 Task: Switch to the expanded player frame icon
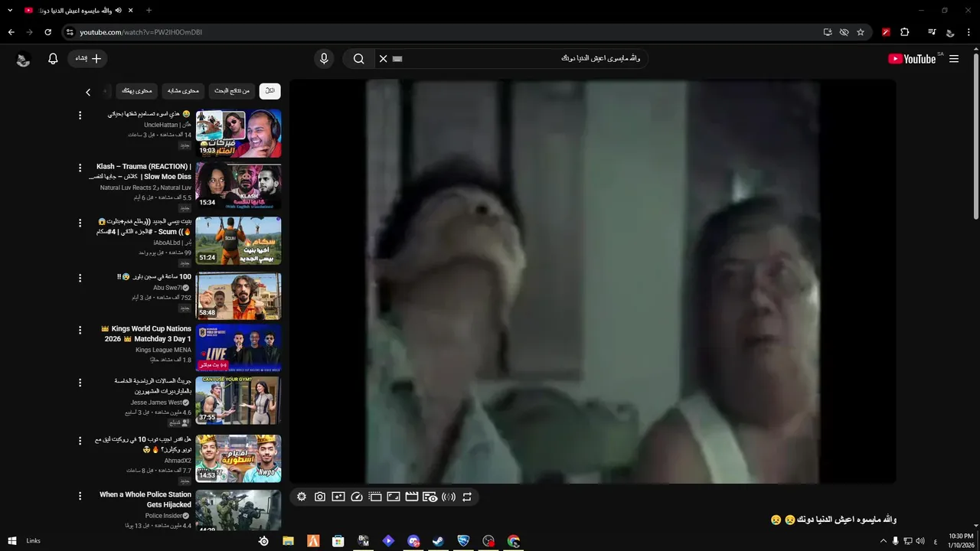[x=394, y=497]
